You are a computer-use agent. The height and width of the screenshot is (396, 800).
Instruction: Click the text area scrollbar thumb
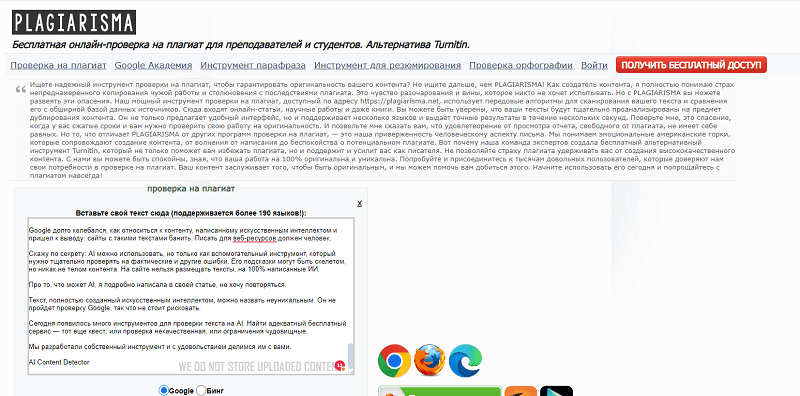tap(351, 356)
